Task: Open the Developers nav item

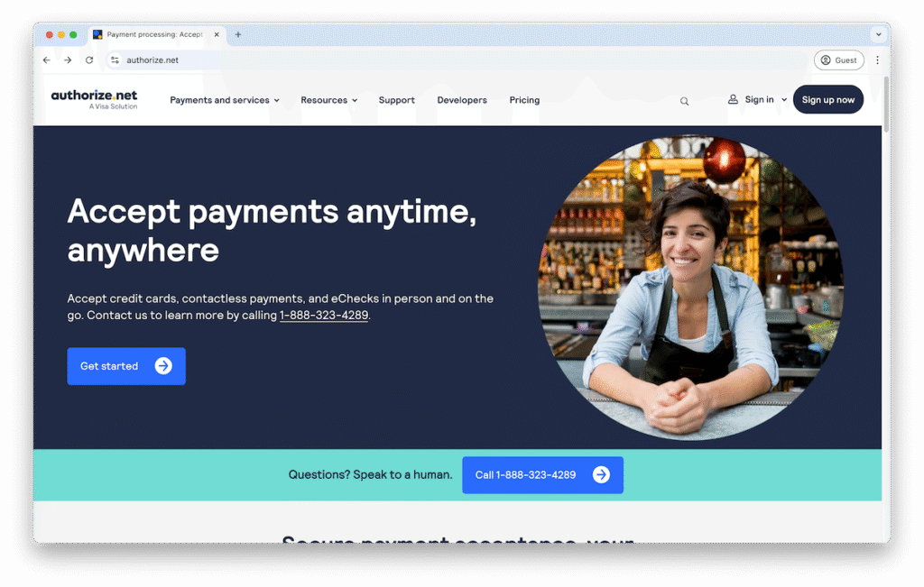Action: (x=462, y=100)
